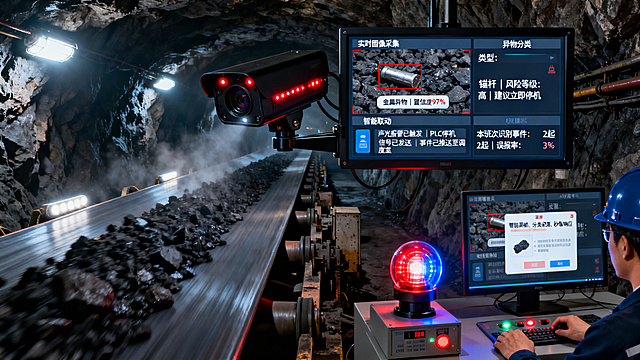Select the 智能联动 panel header
The image size is (640, 360).
tap(411, 121)
